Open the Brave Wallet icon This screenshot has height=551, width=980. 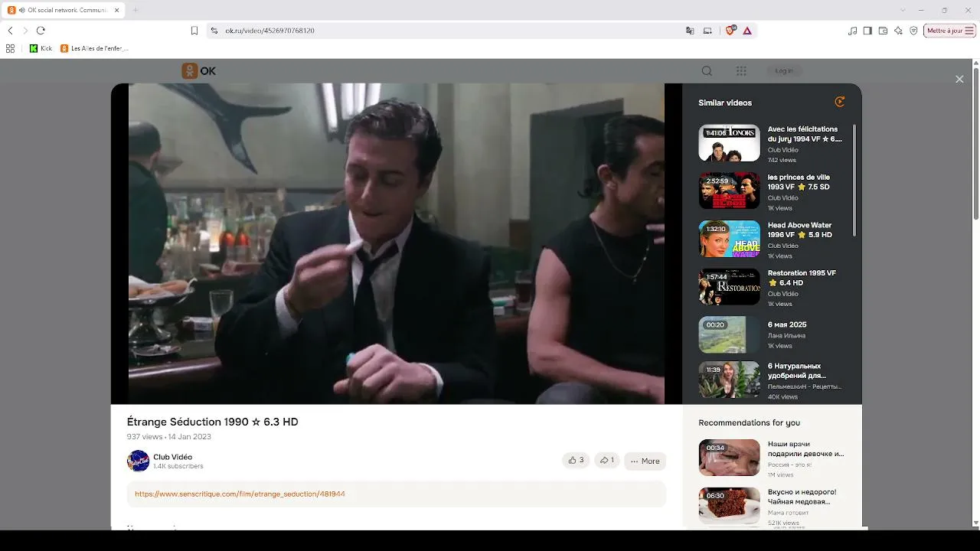pyautogui.click(x=883, y=31)
